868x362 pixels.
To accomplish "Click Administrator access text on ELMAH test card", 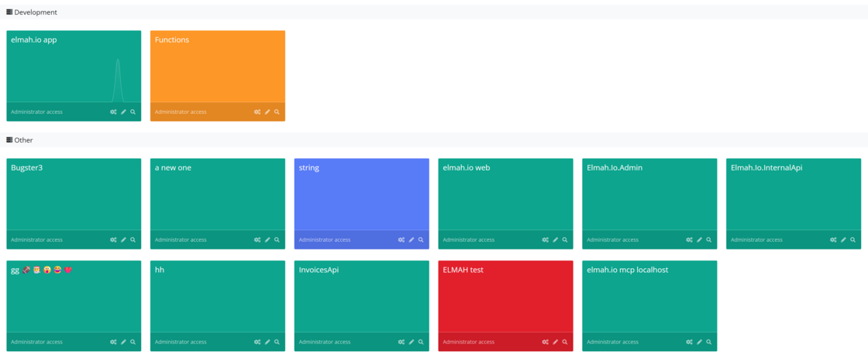I will (468, 342).
